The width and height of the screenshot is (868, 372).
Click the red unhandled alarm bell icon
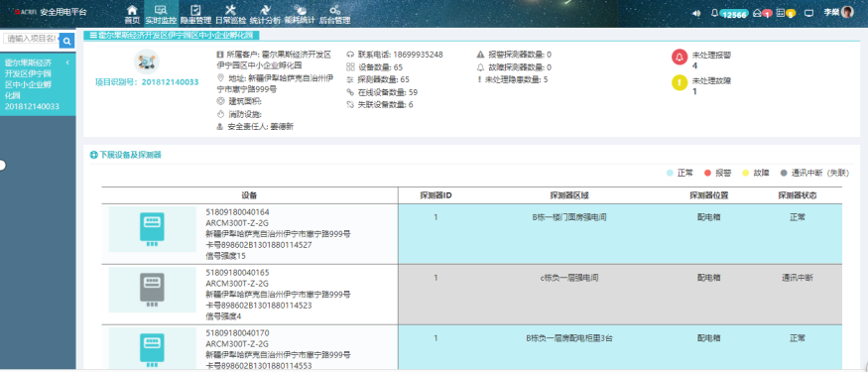pyautogui.click(x=680, y=57)
